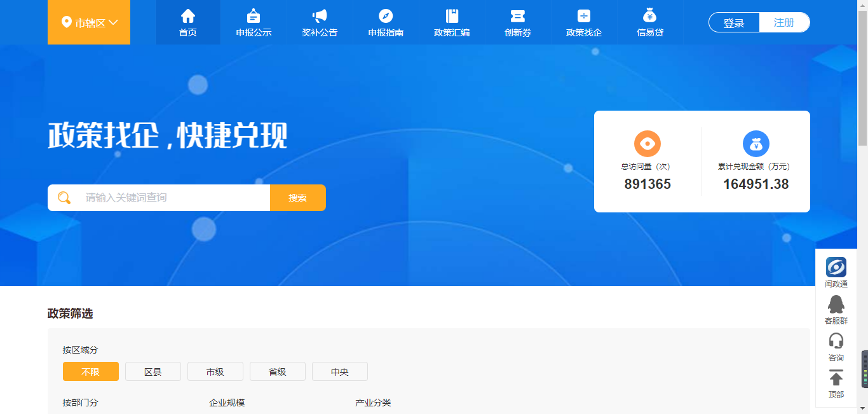
Task: Click the 按部门分 label
Action: (x=80, y=403)
